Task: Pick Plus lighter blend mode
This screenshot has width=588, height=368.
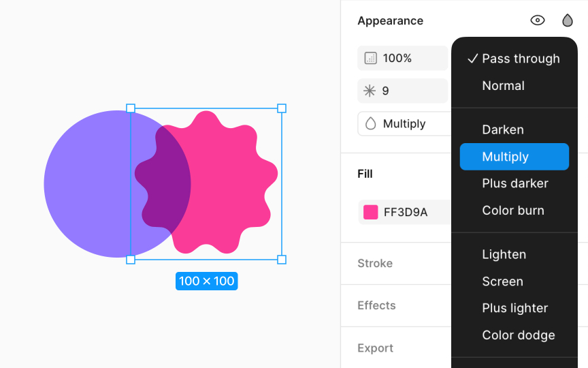Action: pos(514,308)
